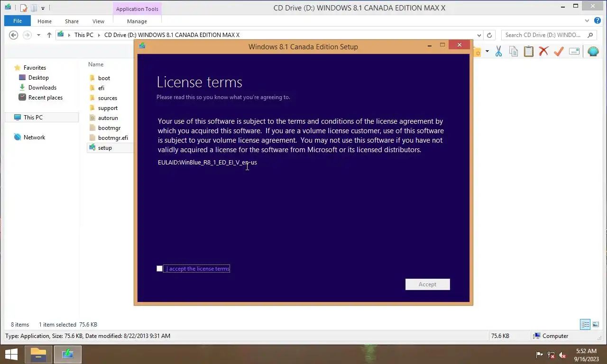This screenshot has height=364, width=607.
Task: Switch to Details view via status bar icon
Action: point(585,325)
